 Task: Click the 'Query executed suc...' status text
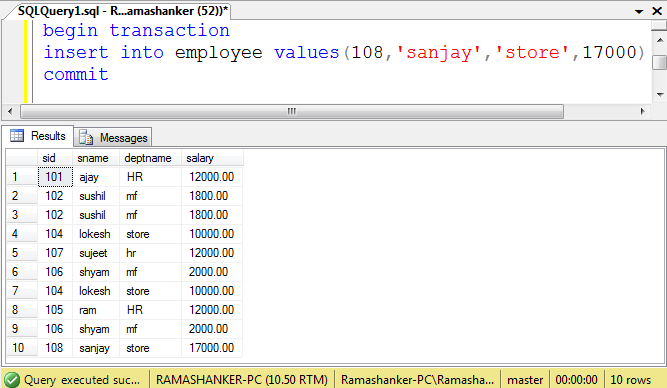click(82, 379)
